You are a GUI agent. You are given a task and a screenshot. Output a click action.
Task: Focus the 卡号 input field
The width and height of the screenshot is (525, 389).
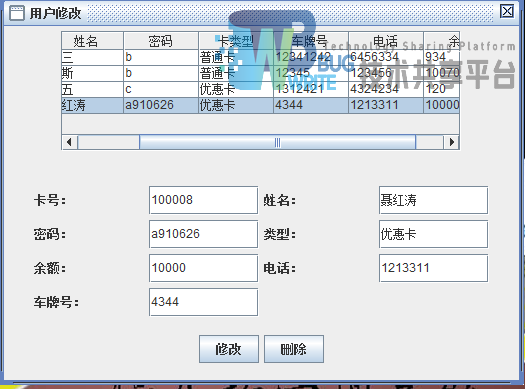click(204, 200)
